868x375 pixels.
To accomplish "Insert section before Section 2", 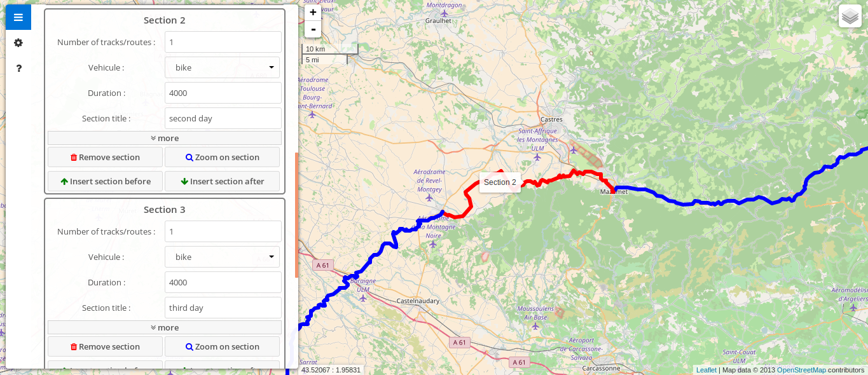I will click(x=105, y=181).
